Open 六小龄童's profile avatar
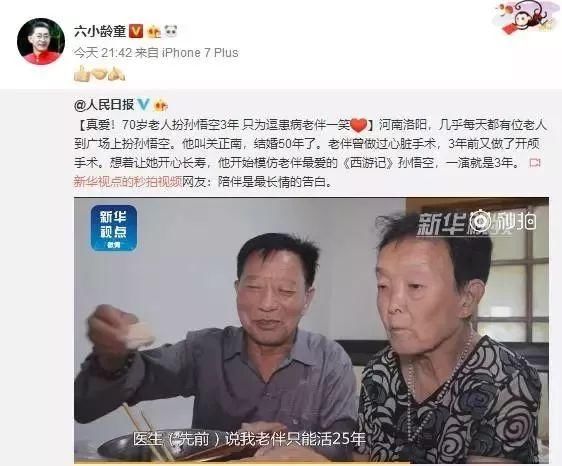 coord(41,41)
